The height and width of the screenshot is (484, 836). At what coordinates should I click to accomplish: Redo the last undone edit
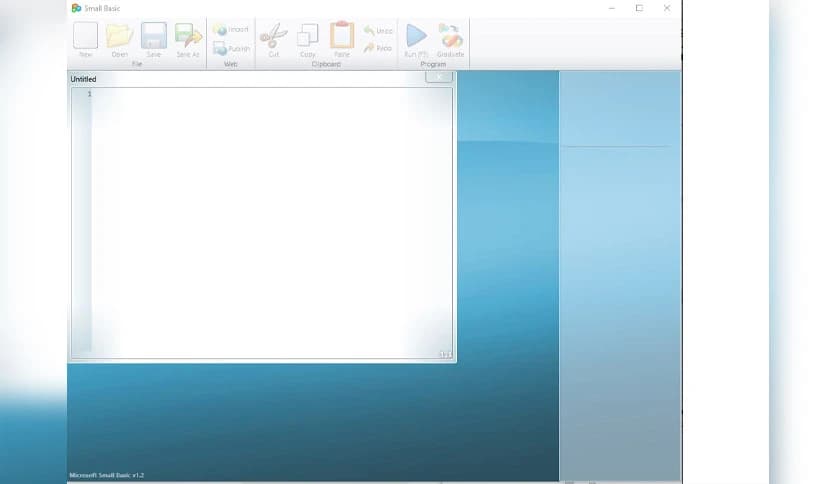(x=377, y=48)
